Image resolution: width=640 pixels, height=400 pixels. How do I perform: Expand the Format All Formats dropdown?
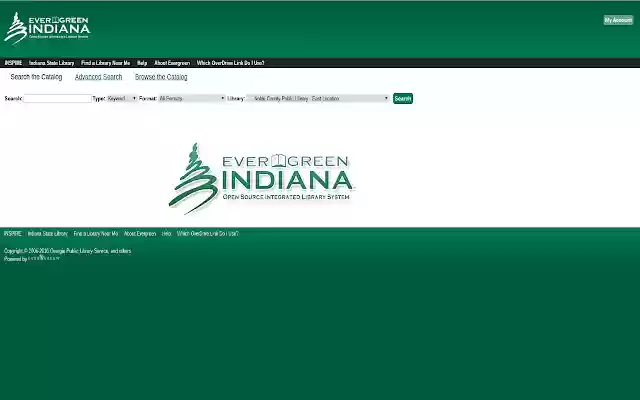(192, 98)
